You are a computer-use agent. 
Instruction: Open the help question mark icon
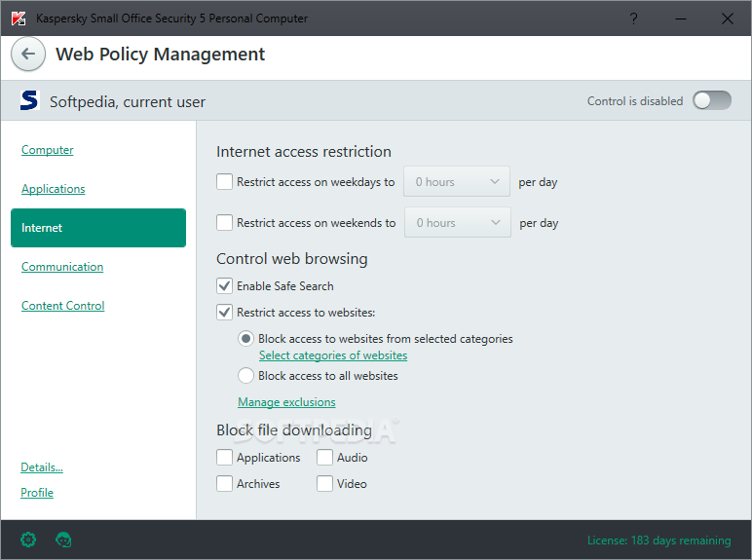[x=633, y=19]
